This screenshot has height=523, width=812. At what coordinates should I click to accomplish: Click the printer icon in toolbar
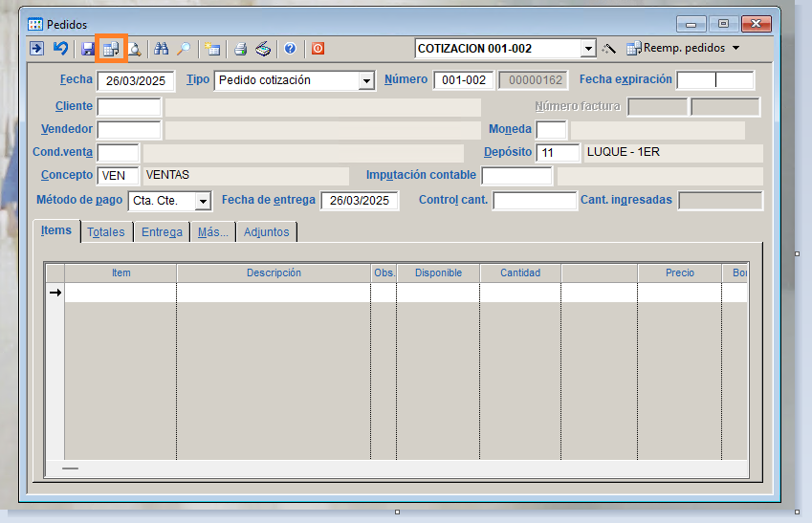[x=241, y=49]
